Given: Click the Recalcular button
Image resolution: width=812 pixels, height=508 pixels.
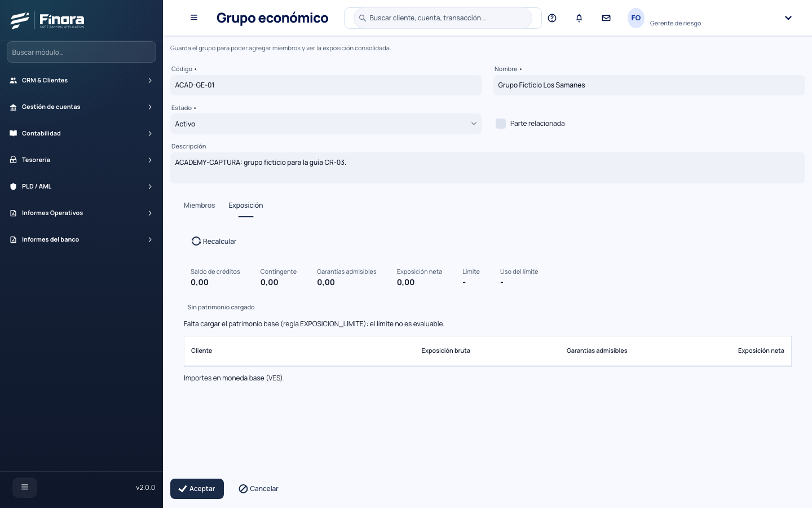Looking at the screenshot, I should (214, 241).
